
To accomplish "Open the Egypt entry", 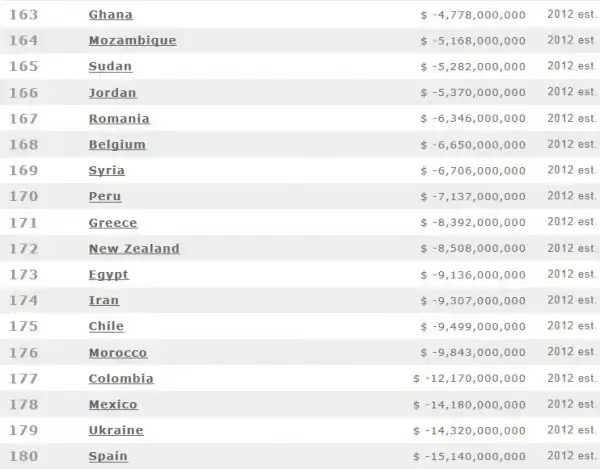I will (108, 275).
